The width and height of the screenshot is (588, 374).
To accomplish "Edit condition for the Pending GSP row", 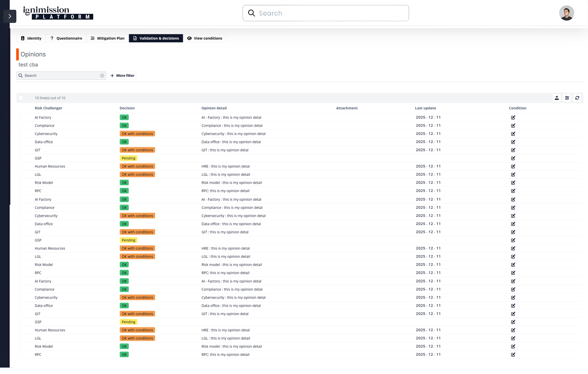I will click(513, 158).
